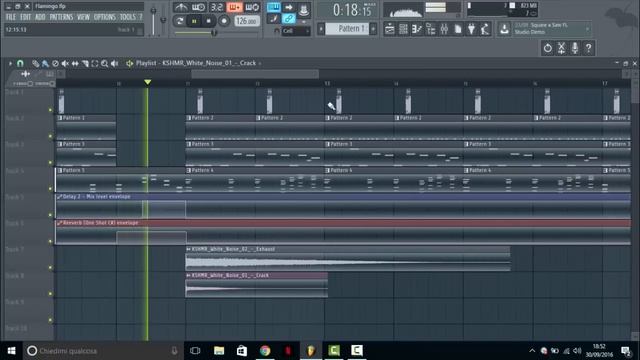The width and height of the screenshot is (640, 360).
Task: Switch between pattern and song mode
Action: [x=180, y=21]
